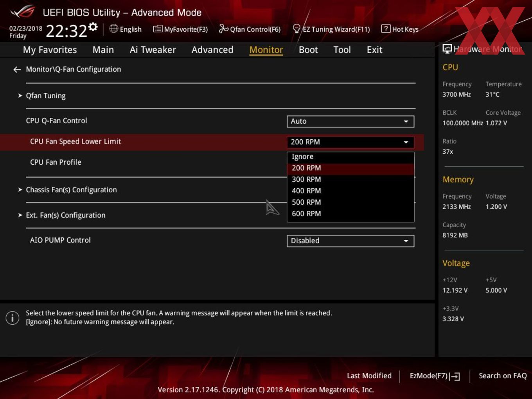Click the CPU Q-Fan Control label
This screenshot has height=399, width=532.
[56, 121]
